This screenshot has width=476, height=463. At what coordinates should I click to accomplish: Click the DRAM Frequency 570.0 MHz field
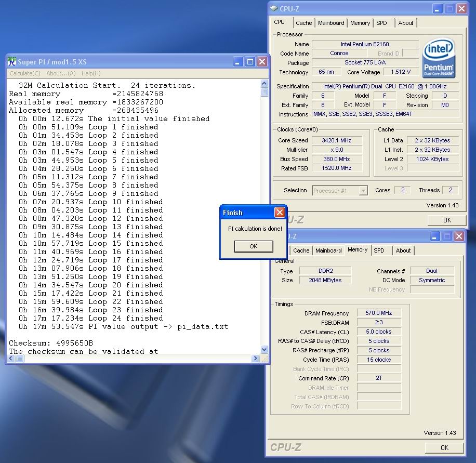(x=379, y=313)
